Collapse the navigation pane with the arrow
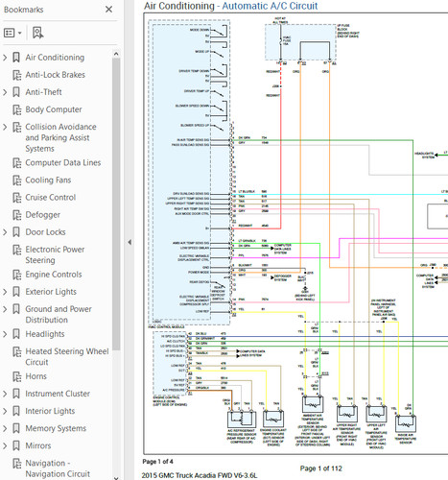This screenshot has height=480, width=448. 130,242
